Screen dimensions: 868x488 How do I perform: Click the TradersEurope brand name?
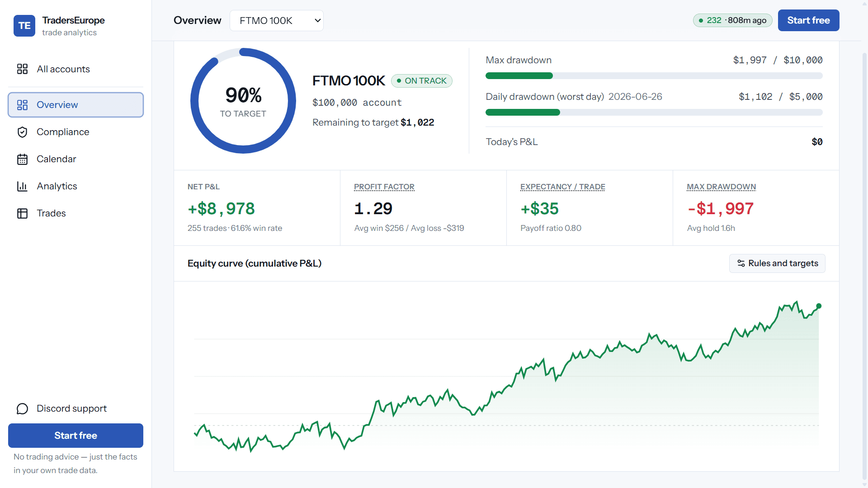tap(73, 20)
